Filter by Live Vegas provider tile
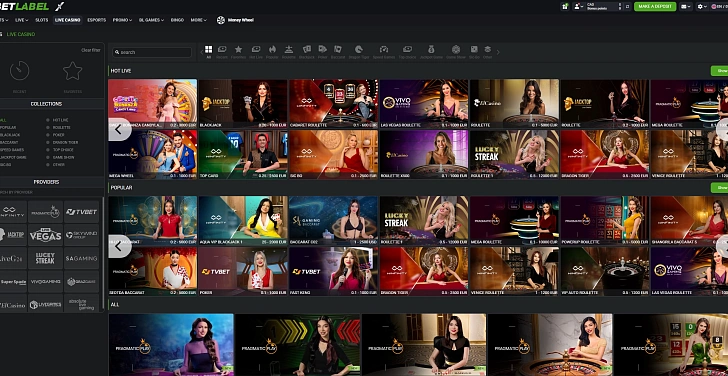This screenshot has height=376, width=728. pyautogui.click(x=45, y=235)
